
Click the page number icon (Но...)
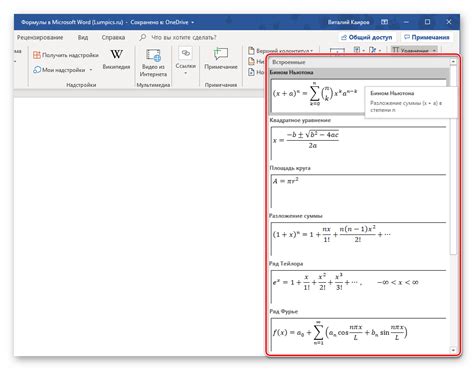(x=251, y=72)
